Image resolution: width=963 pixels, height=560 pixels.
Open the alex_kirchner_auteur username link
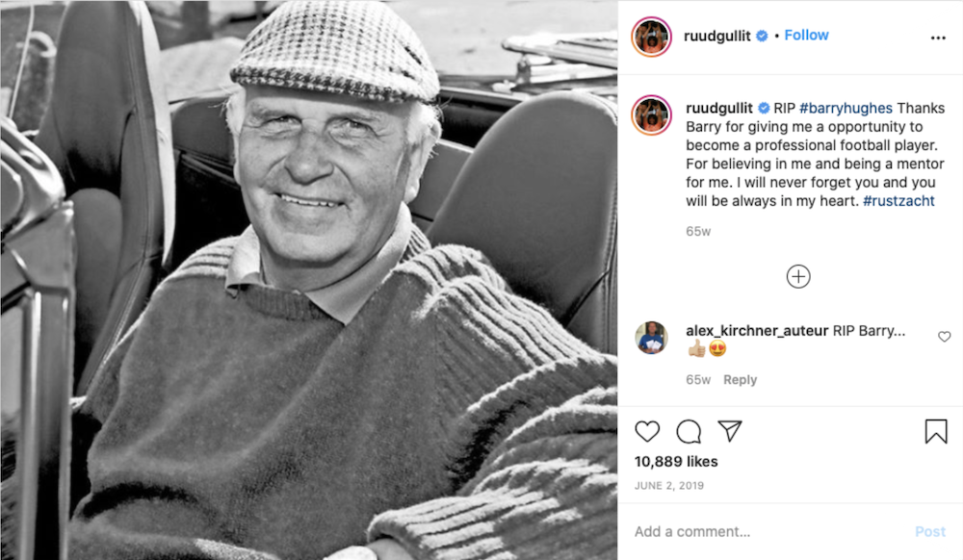pos(757,331)
